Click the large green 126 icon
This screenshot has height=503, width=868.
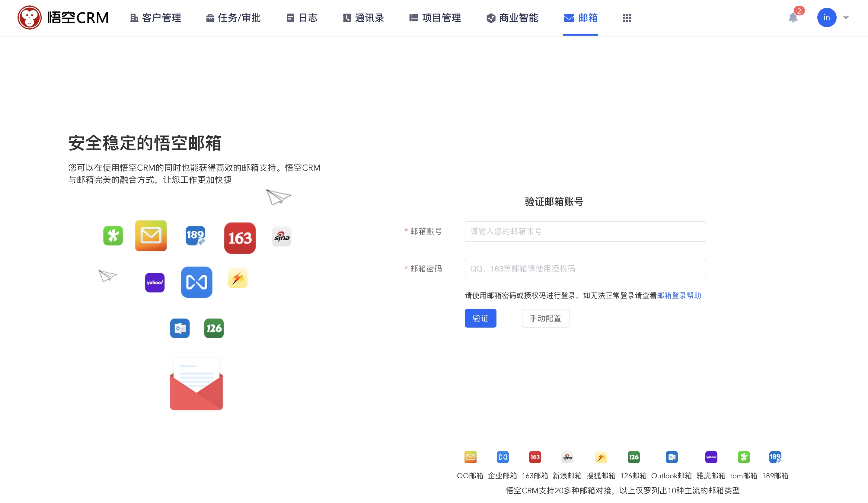click(214, 328)
